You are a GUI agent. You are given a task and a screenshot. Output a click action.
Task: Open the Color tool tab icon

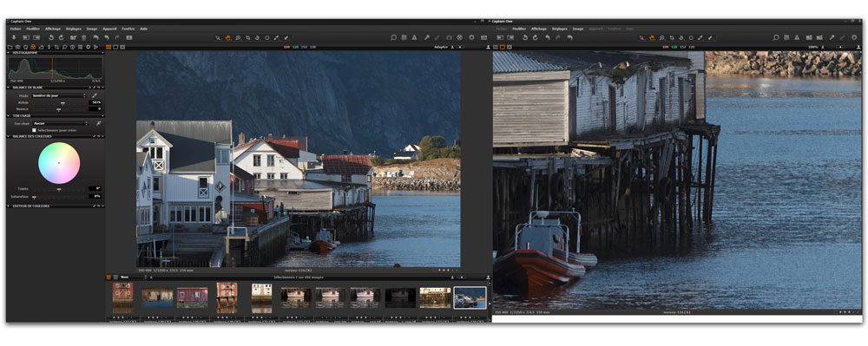coord(33,47)
